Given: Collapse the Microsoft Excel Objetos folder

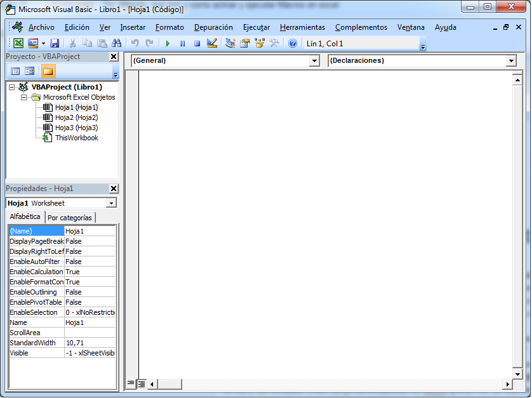Looking at the screenshot, I should coord(23,97).
